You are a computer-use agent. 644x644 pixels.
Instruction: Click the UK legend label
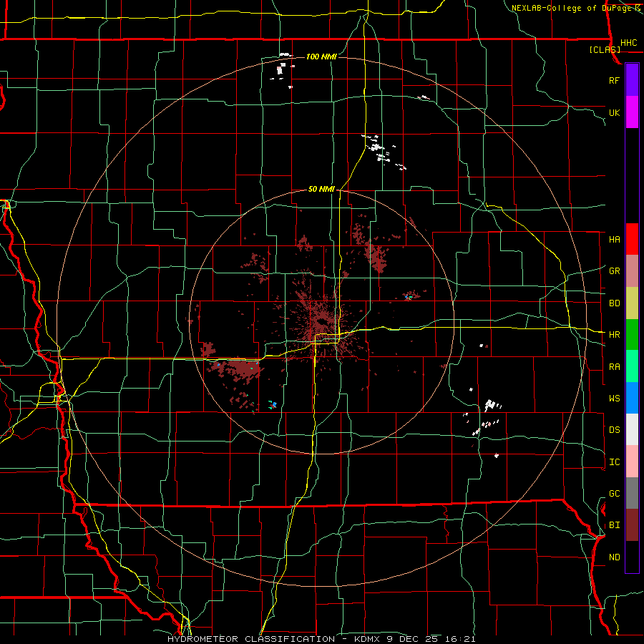click(615, 112)
